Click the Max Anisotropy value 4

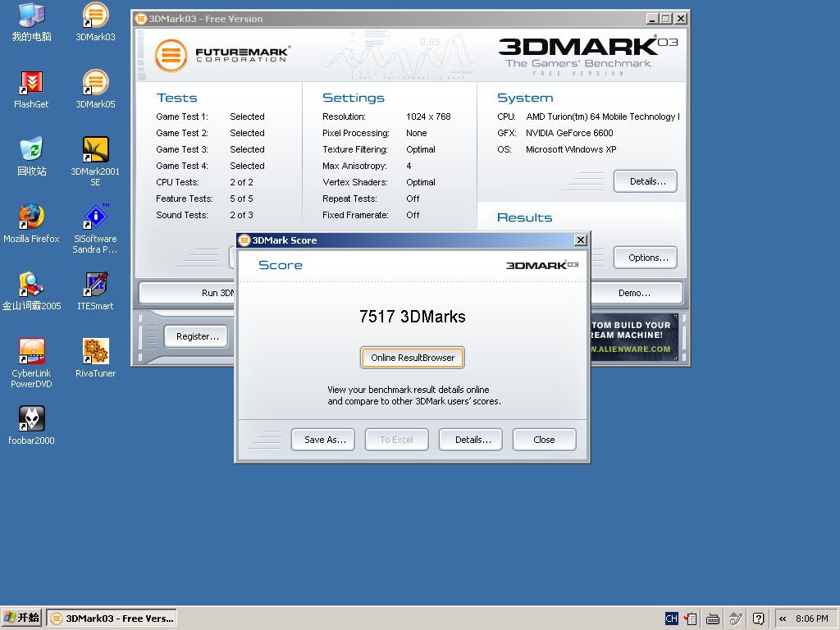[409, 166]
